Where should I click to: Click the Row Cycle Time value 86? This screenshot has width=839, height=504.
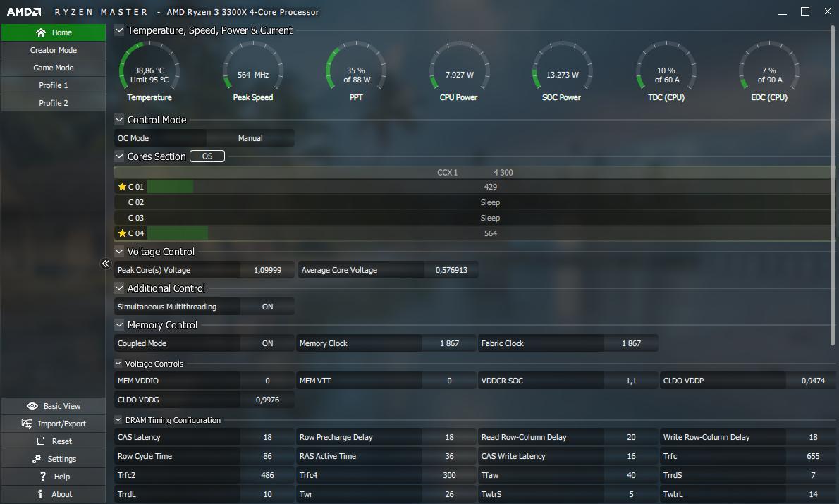click(267, 456)
